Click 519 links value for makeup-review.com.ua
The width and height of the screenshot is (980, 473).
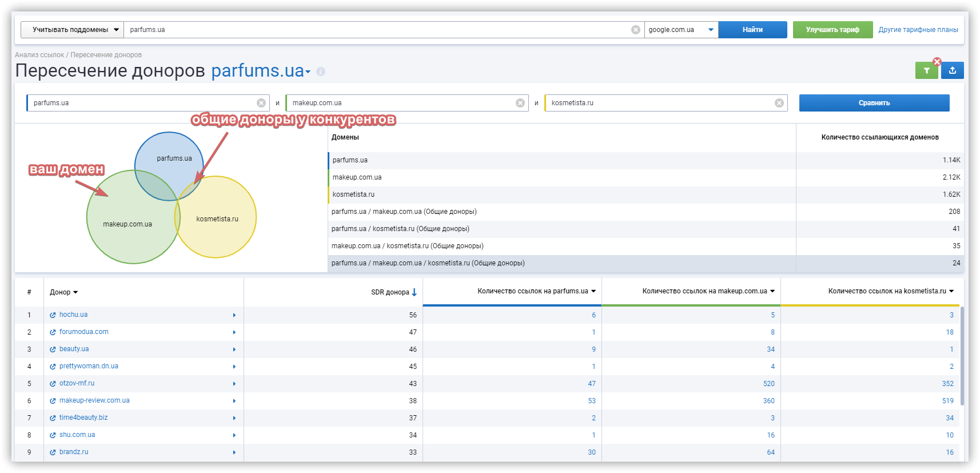coord(948,401)
